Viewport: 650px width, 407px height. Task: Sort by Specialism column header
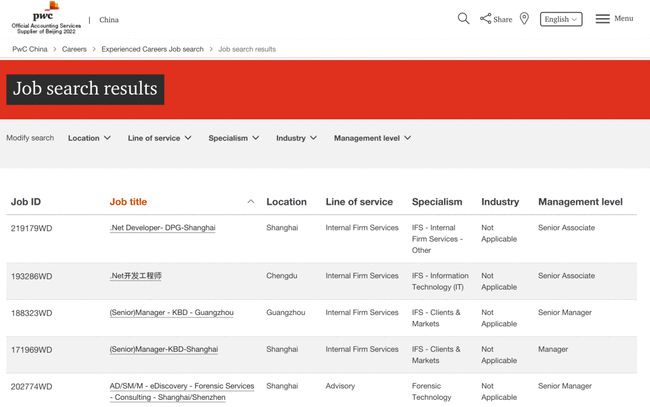pos(437,202)
